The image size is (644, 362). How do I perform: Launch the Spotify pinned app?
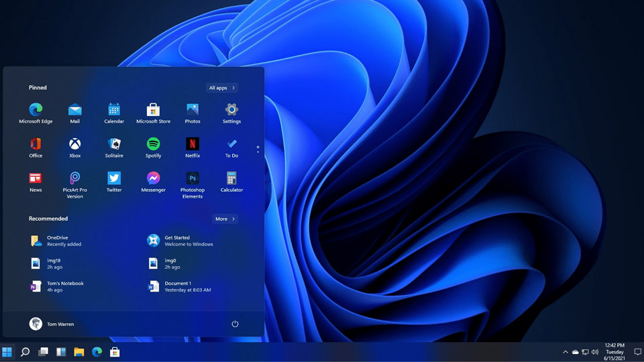153,144
